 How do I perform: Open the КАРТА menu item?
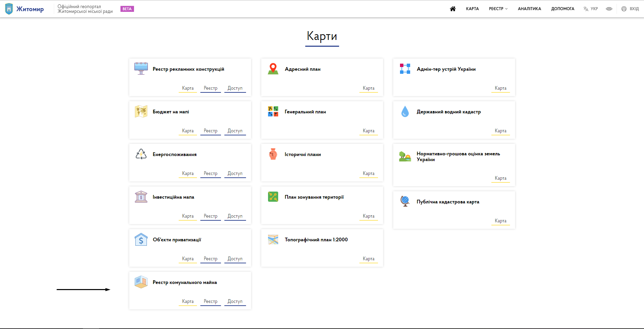[x=472, y=9]
